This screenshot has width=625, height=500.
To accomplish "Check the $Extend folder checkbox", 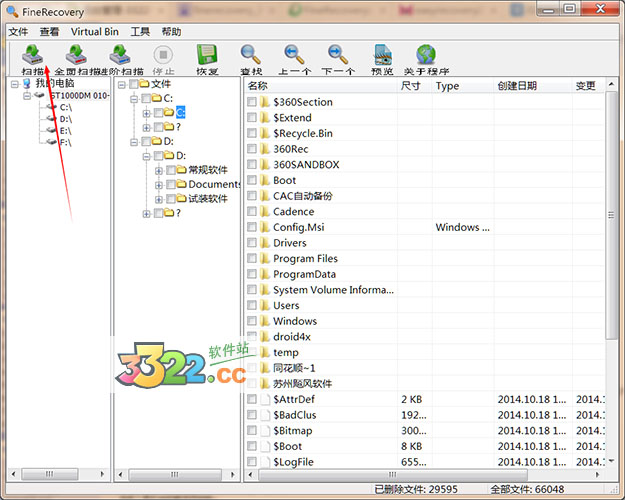I will 252,118.
